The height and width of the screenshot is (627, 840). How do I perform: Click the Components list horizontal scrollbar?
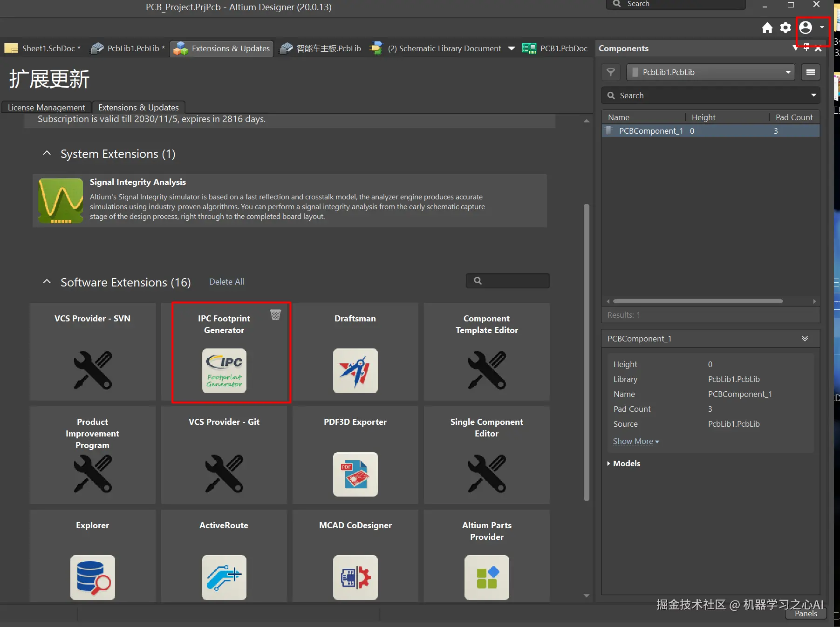(x=698, y=301)
